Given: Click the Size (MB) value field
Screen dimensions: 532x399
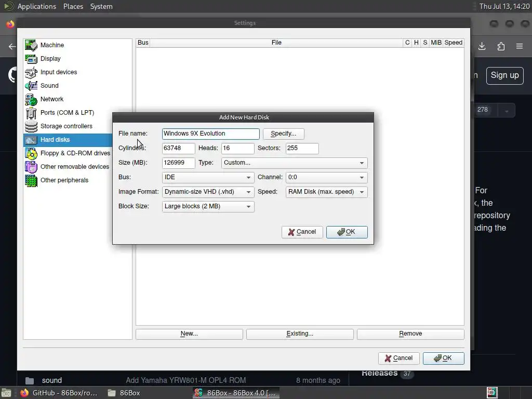Looking at the screenshot, I should click(179, 163).
